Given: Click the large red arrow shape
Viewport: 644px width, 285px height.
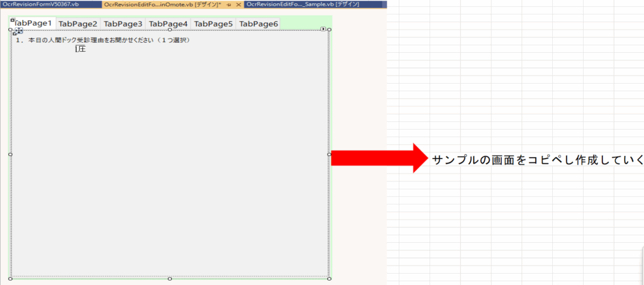Looking at the screenshot, I should click(x=377, y=158).
